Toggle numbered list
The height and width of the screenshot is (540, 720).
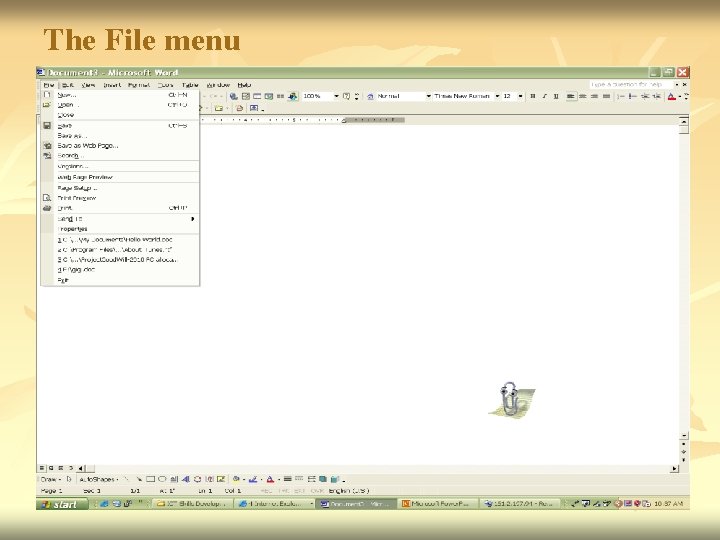(621, 96)
